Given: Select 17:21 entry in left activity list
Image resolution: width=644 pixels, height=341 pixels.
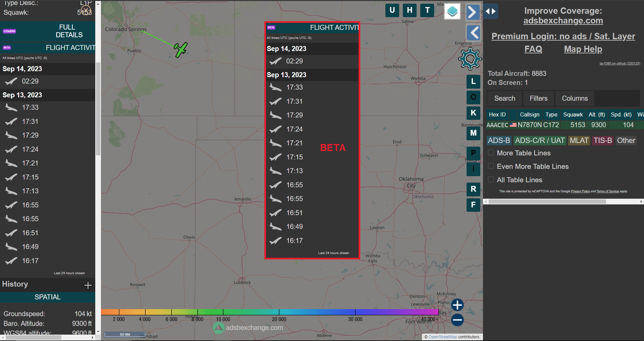Looking at the screenshot, I should pos(48,163).
